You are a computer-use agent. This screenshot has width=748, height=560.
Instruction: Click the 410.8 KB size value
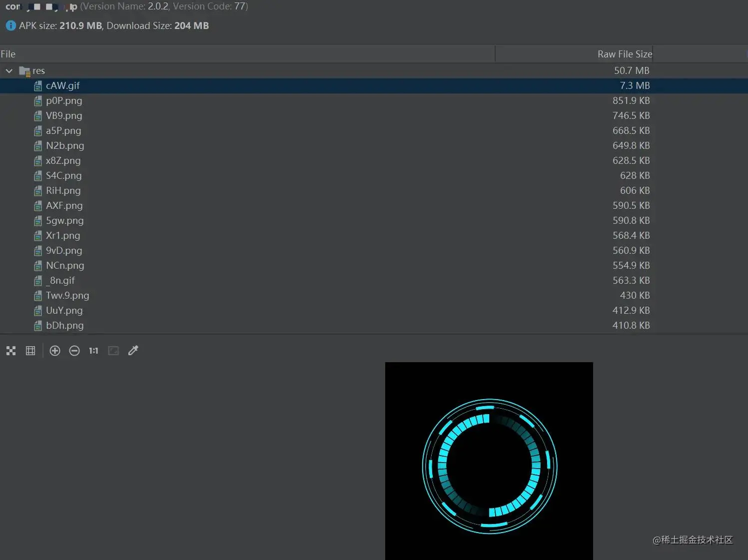631,325
